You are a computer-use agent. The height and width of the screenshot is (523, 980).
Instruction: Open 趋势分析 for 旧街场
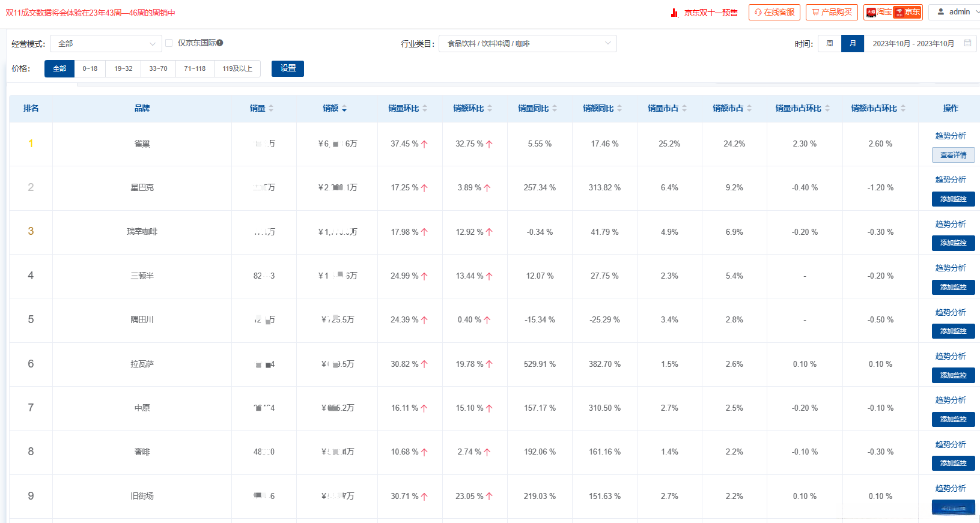[951, 488]
